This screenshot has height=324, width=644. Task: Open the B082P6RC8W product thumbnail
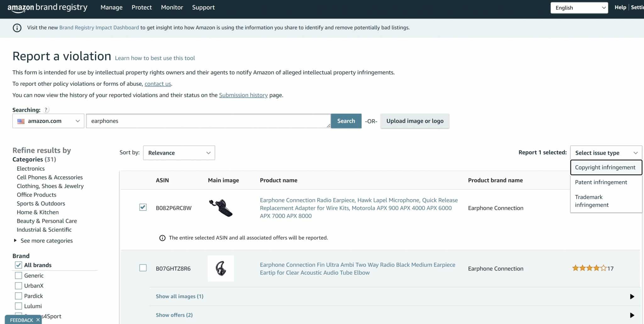[x=221, y=208]
